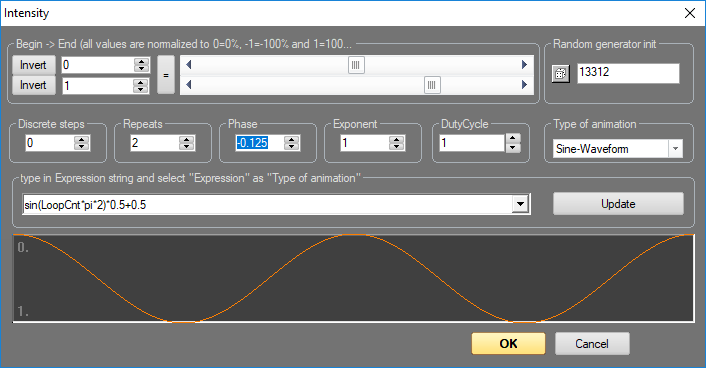Expand the Expression string dropdown list
This screenshot has width=706, height=368.
(520, 204)
